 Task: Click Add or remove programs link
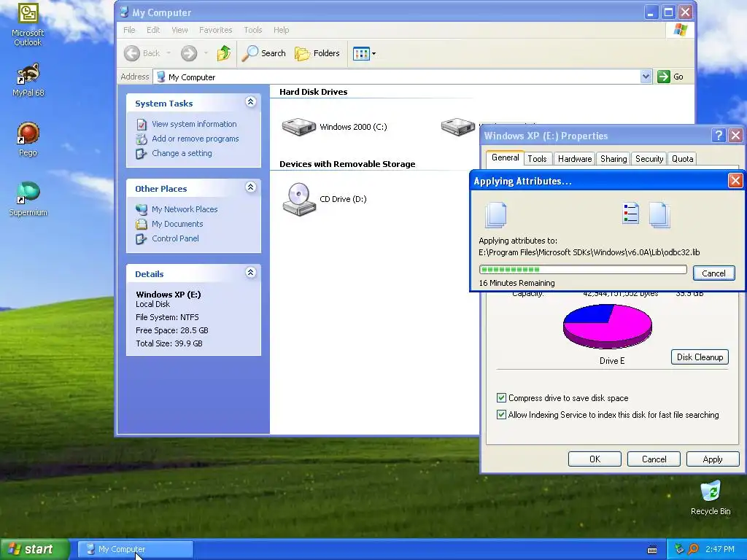(x=195, y=139)
